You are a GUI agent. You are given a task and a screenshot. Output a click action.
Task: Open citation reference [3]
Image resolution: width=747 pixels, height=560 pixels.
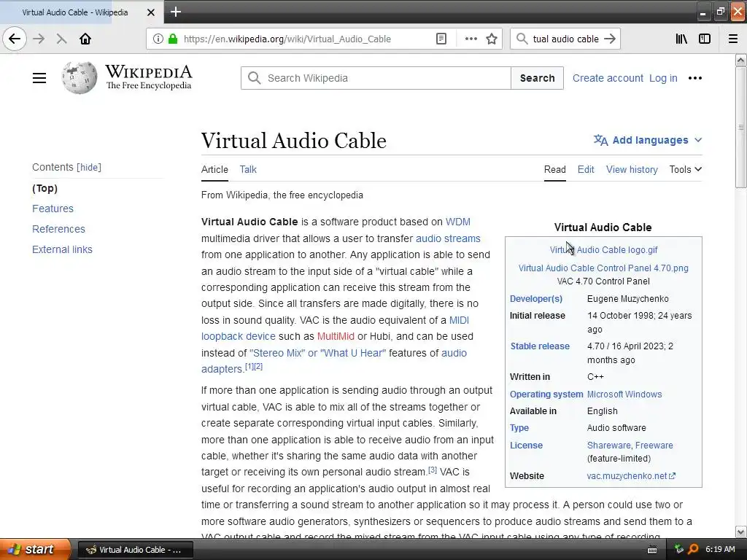pyautogui.click(x=432, y=470)
